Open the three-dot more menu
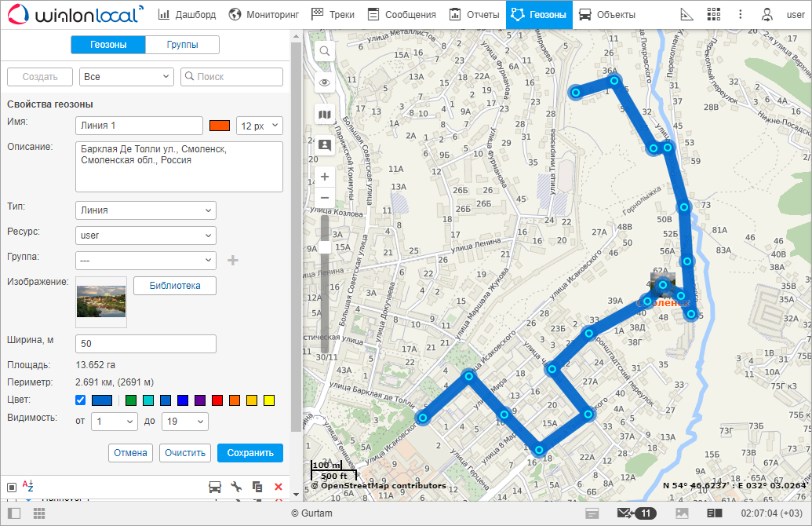 (740, 14)
